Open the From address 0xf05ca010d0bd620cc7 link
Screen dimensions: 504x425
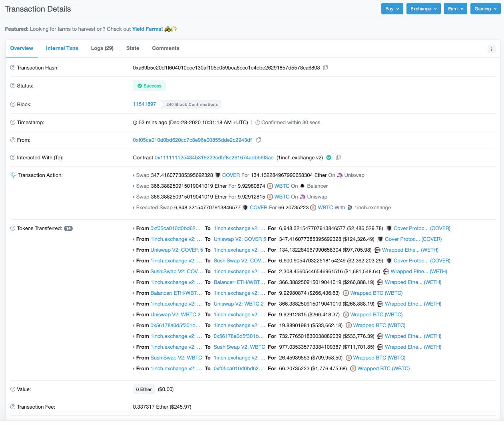pos(192,140)
